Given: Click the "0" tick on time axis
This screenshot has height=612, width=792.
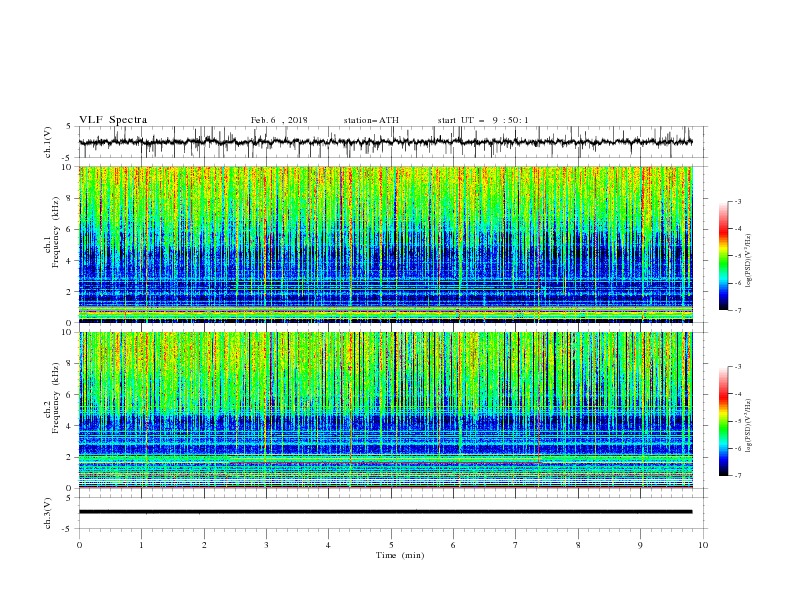Looking at the screenshot, I should click(79, 545).
